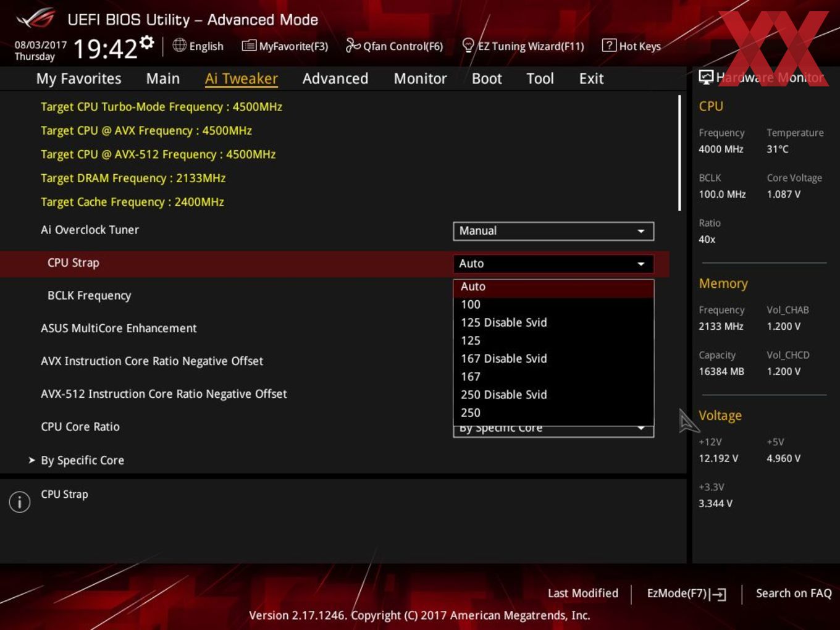
Task: Select the Ai Overclock Tuner label
Action: pyautogui.click(x=90, y=230)
